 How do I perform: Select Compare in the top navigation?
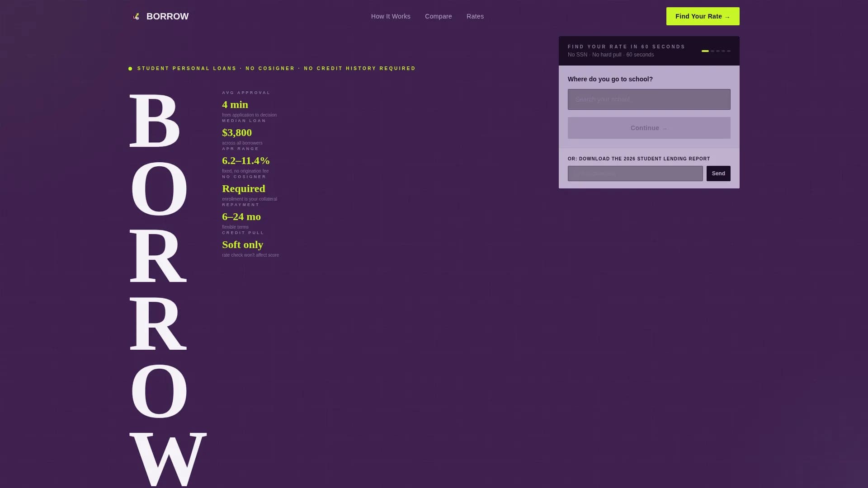pyautogui.click(x=438, y=16)
